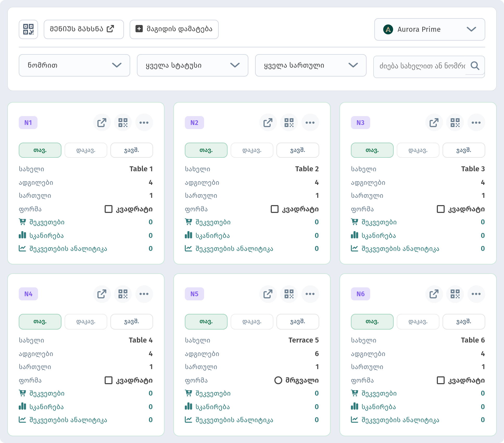This screenshot has height=443, width=504.
Task: Set table N5 status to თავ.
Action: click(x=206, y=321)
